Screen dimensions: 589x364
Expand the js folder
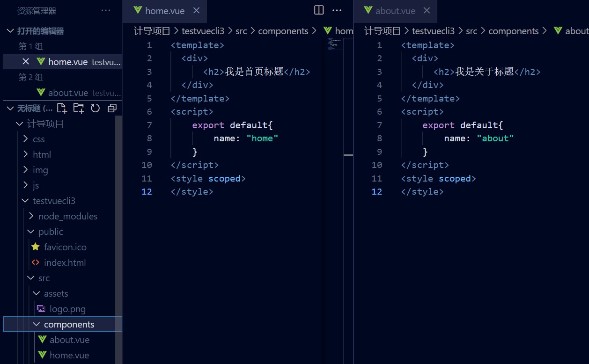(26, 185)
